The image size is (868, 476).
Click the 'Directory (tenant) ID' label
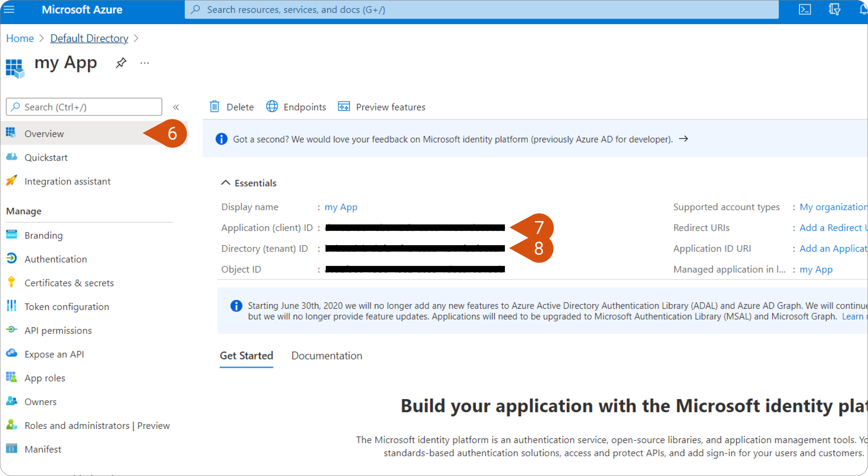tap(264, 249)
